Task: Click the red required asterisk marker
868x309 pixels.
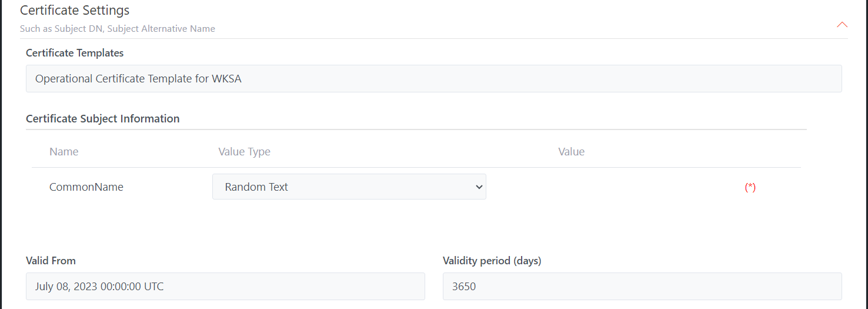Action: click(x=750, y=188)
